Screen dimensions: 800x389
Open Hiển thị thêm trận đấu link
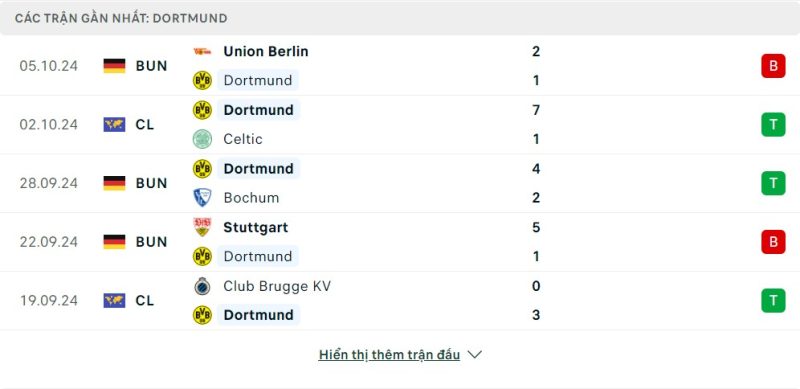click(389, 355)
